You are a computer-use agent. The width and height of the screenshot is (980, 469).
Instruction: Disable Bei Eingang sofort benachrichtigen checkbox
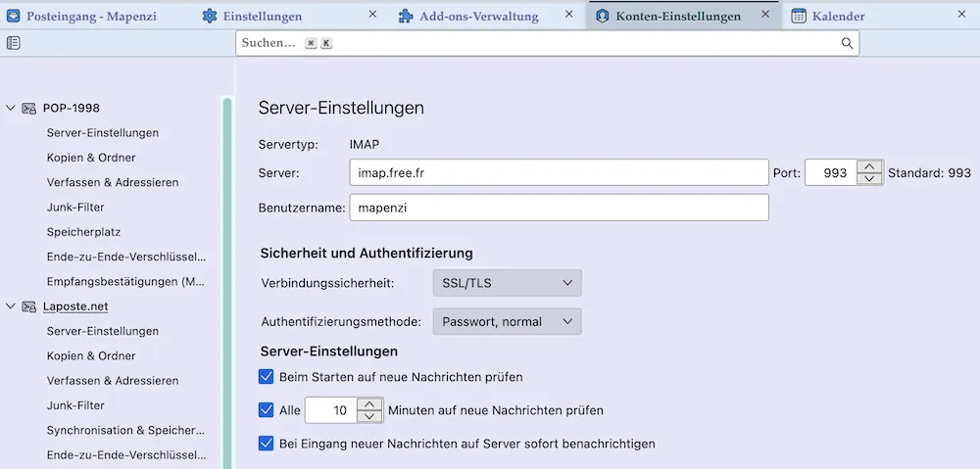pyautogui.click(x=267, y=444)
